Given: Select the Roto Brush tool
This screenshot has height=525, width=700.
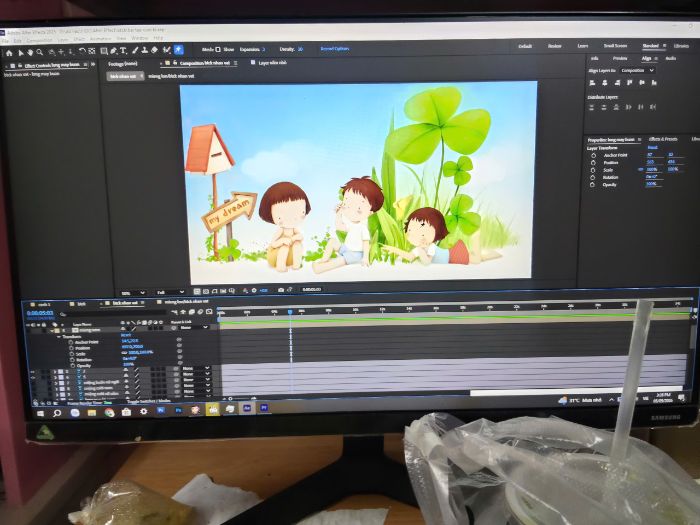Looking at the screenshot, I should [x=167, y=50].
